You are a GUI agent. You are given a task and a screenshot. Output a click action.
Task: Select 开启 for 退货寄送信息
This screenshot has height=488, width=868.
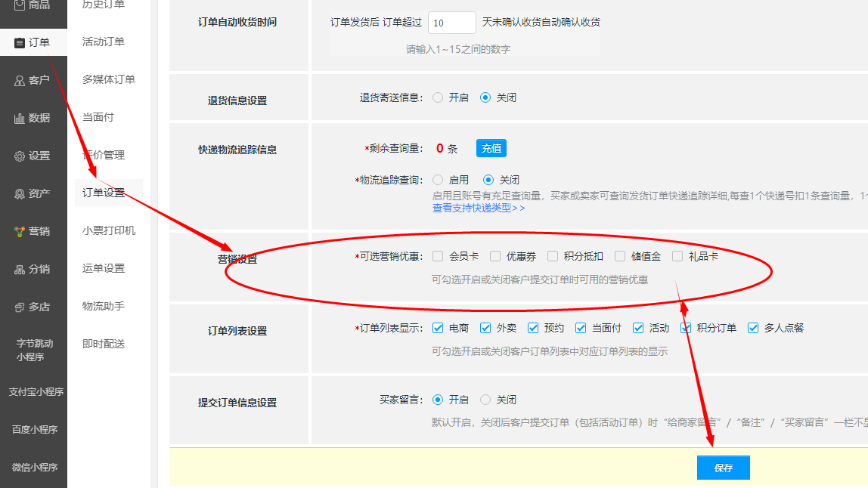coord(438,97)
